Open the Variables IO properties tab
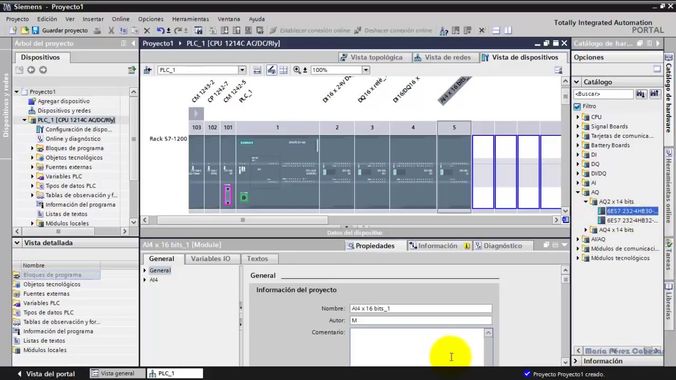 [210, 259]
